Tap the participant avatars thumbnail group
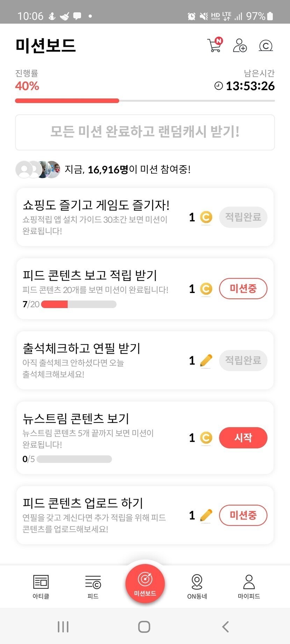 38,170
